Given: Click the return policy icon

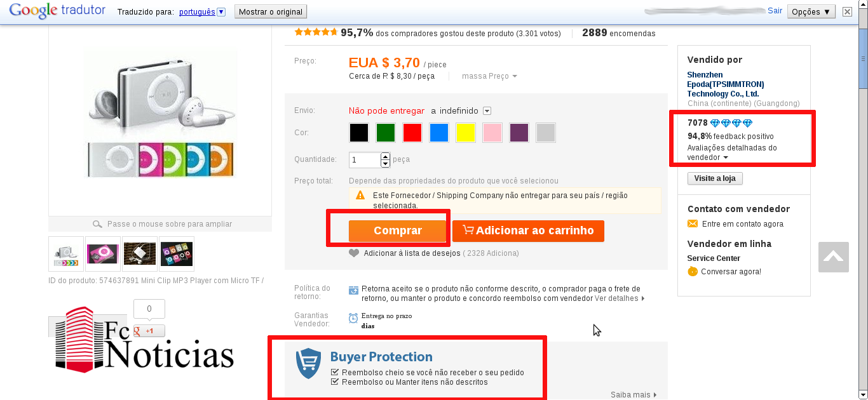Looking at the screenshot, I should point(353,291).
